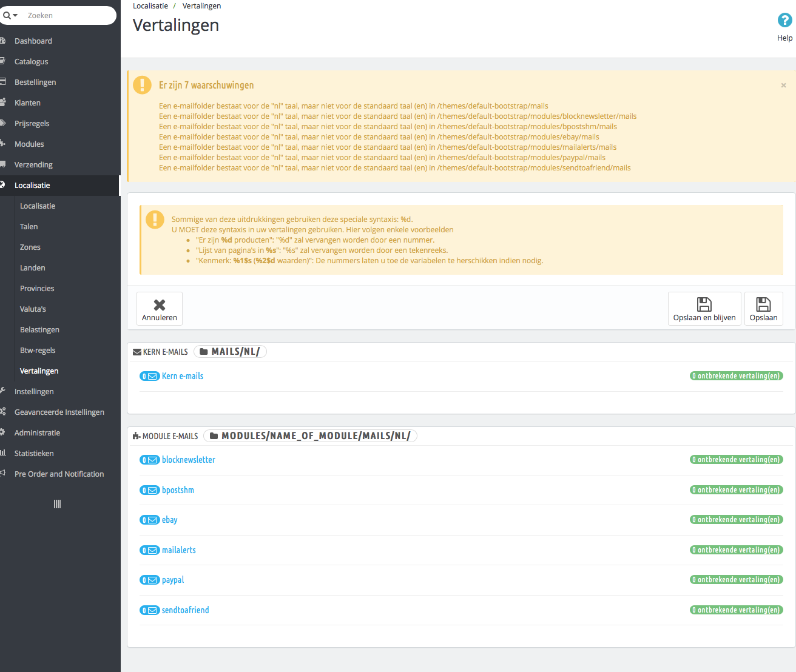Screen dimensions: 796x672
Task: Open the Localisatie submenu entry
Action: click(38, 206)
